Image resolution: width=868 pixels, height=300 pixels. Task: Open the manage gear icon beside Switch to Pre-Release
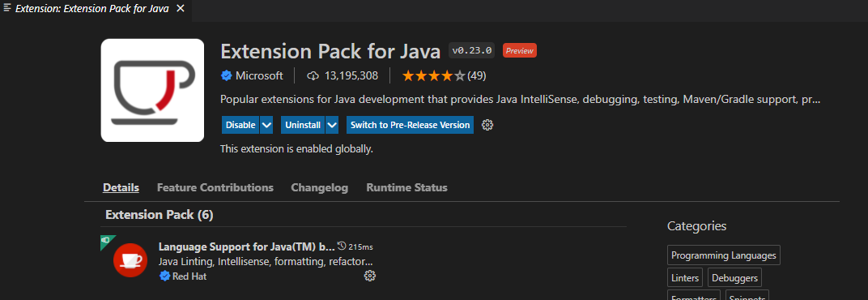[487, 125]
